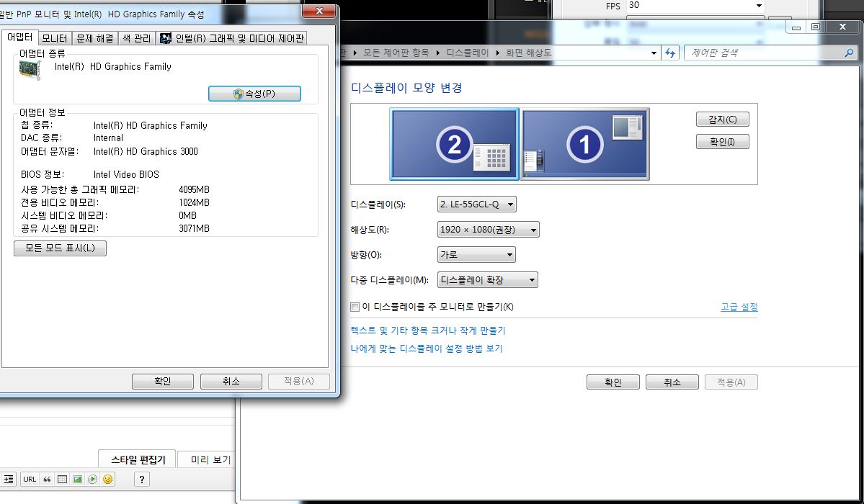The height and width of the screenshot is (504, 864).
Task: Close the adapter properties dialog
Action: click(319, 11)
